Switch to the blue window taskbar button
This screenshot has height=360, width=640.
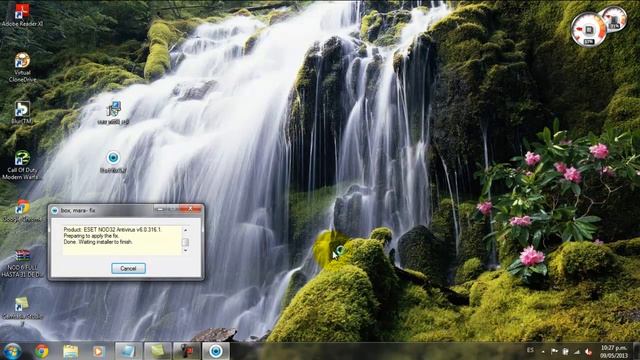click(128, 351)
